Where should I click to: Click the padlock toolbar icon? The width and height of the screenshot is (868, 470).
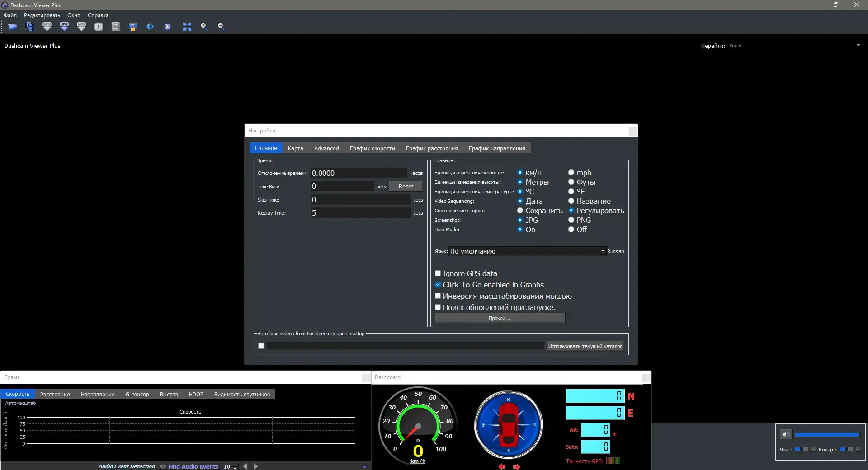pyautogui.click(x=132, y=27)
